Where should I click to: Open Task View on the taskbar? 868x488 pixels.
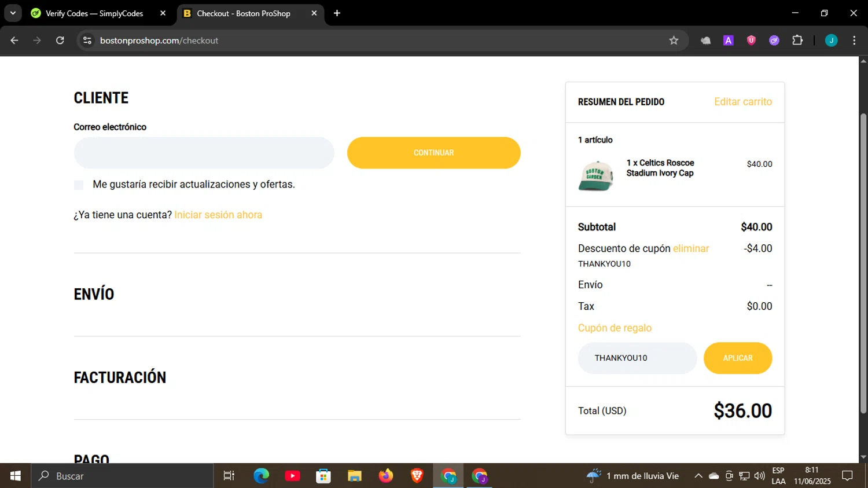[229, 476]
